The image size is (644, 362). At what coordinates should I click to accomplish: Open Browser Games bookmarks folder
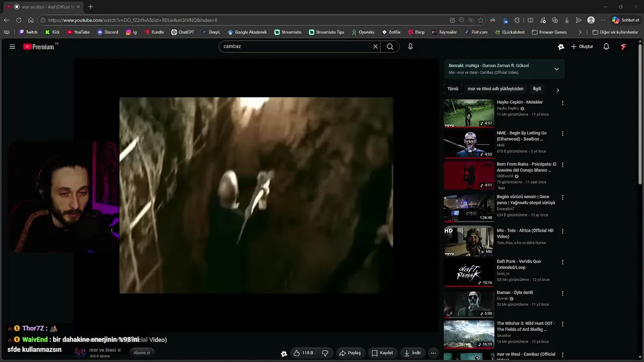[x=549, y=32]
